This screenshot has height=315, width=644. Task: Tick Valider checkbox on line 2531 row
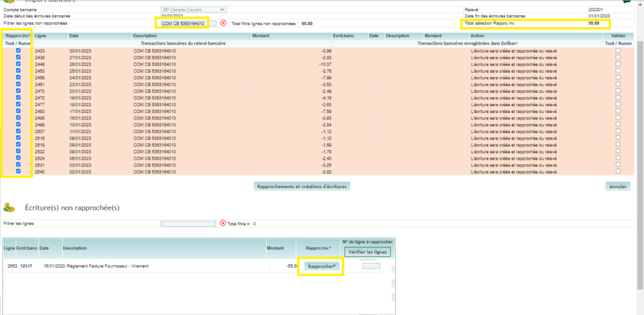click(618, 164)
